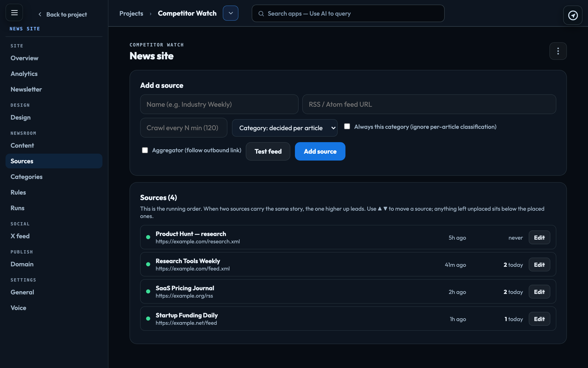Focus the Search apps field
The width and height of the screenshot is (588, 368).
pyautogui.click(x=348, y=14)
